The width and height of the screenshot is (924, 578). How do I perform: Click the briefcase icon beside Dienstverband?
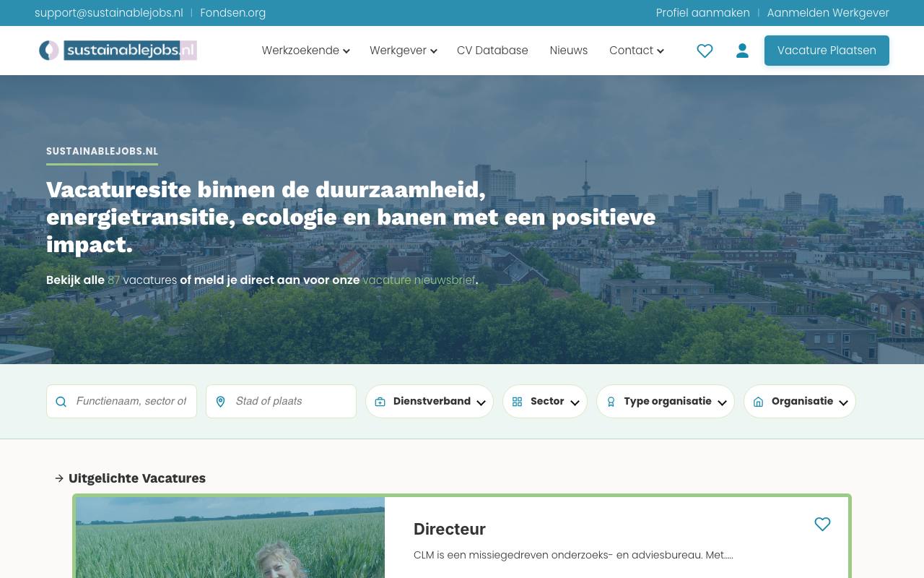coord(380,402)
